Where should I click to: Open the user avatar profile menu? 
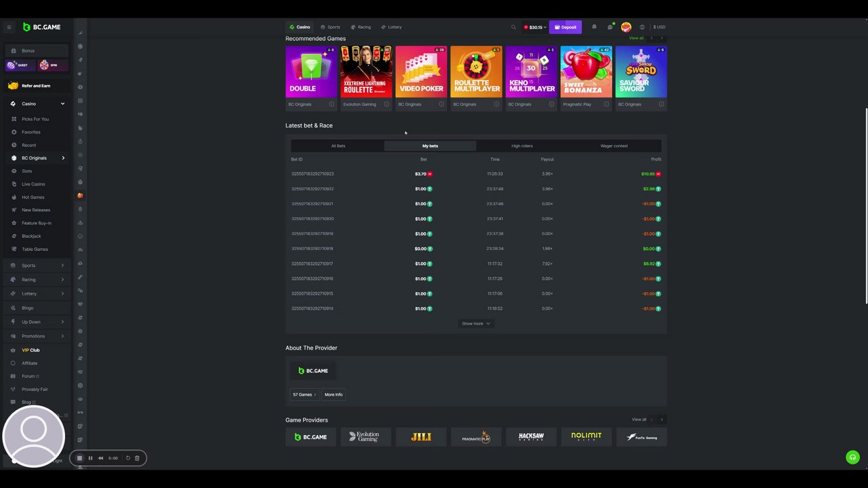tap(626, 27)
